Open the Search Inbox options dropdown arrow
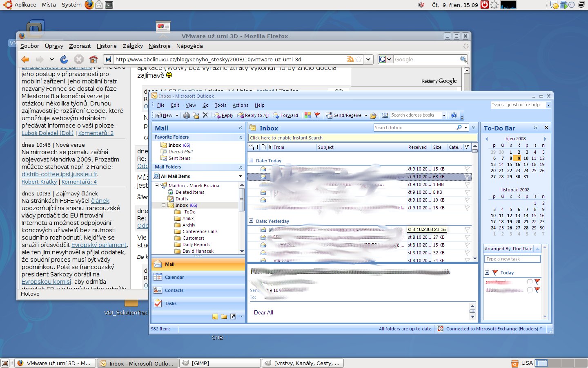The image size is (588, 368). 465,128
